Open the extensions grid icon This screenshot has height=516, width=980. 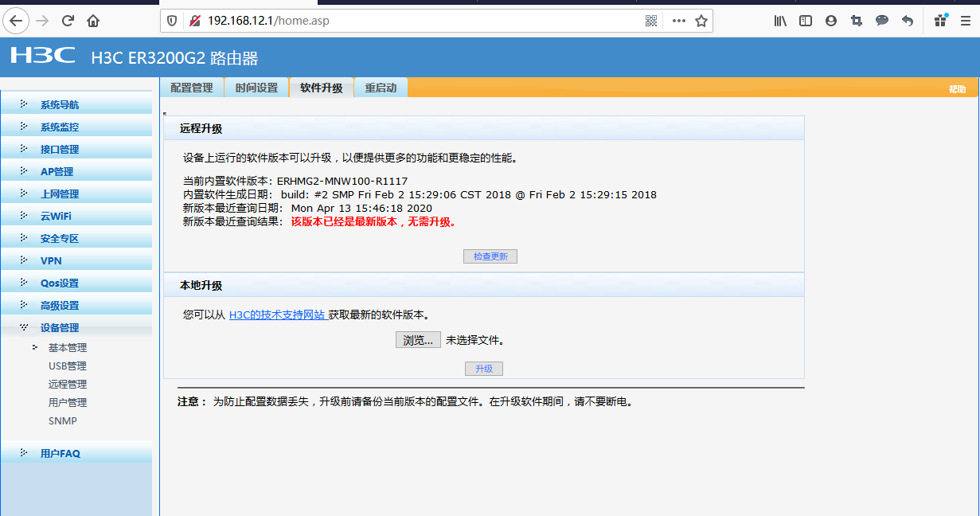pos(941,21)
